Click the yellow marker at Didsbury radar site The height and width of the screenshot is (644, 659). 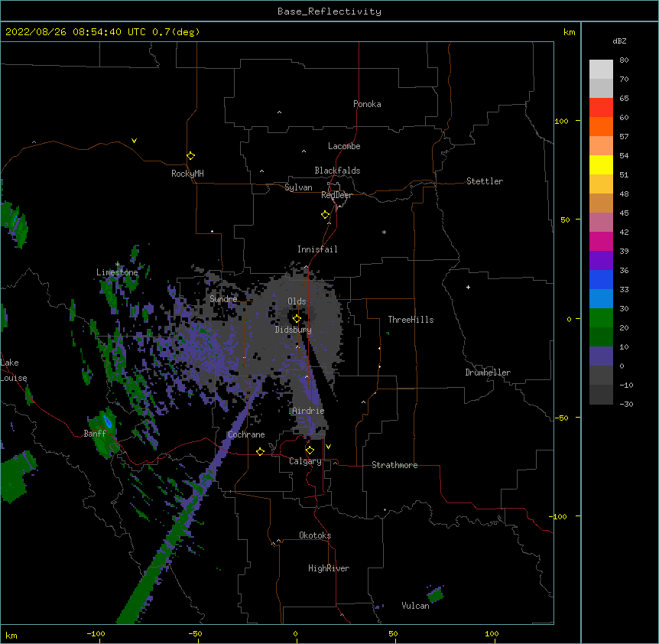(297, 319)
